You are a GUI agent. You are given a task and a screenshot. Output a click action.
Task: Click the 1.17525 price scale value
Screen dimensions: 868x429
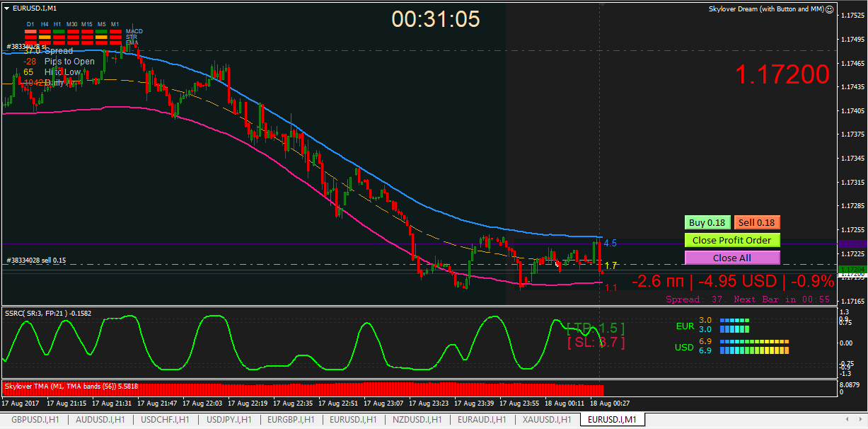coord(852,15)
